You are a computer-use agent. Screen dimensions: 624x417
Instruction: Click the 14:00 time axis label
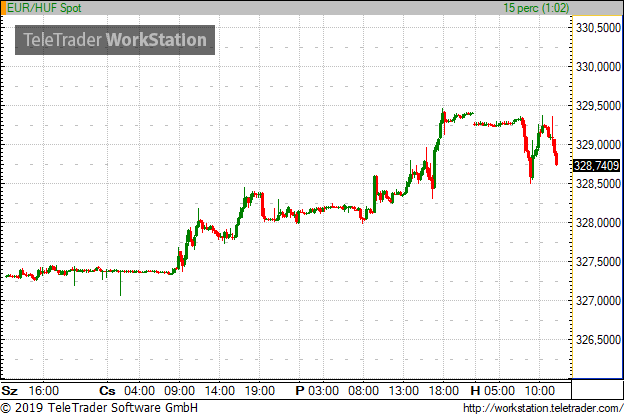coord(220,391)
